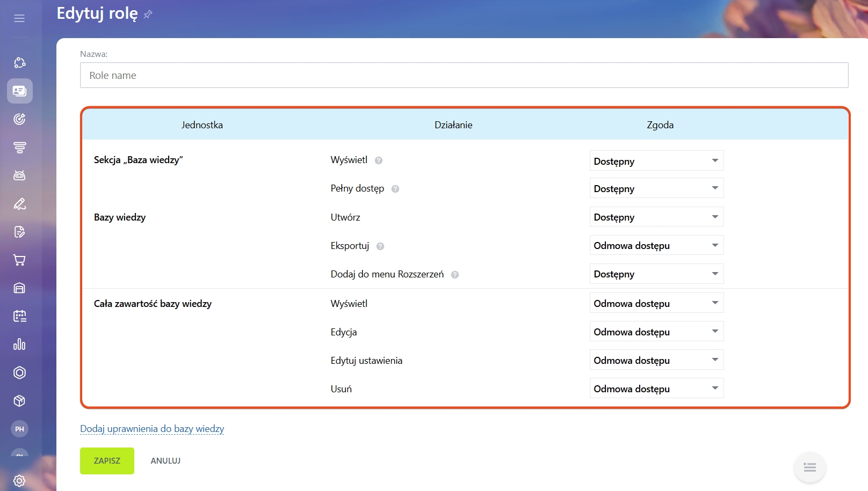Click the robot icon in the sidebar

tap(19, 175)
